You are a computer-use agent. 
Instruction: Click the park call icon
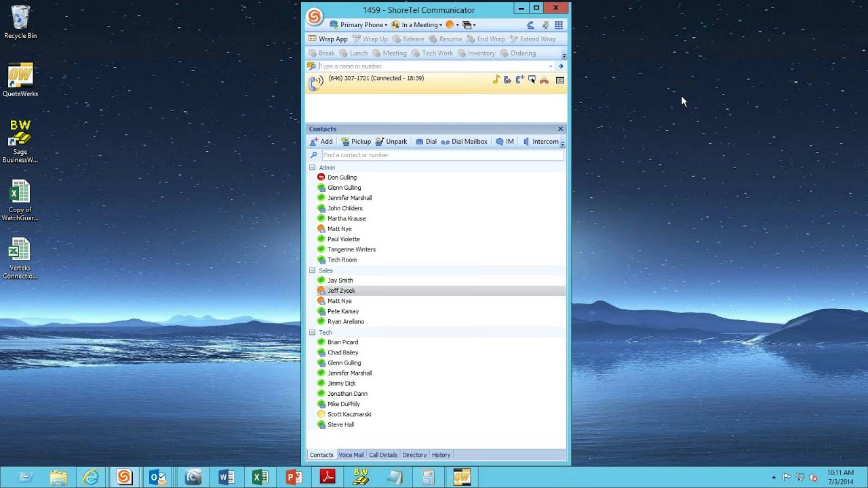click(532, 80)
